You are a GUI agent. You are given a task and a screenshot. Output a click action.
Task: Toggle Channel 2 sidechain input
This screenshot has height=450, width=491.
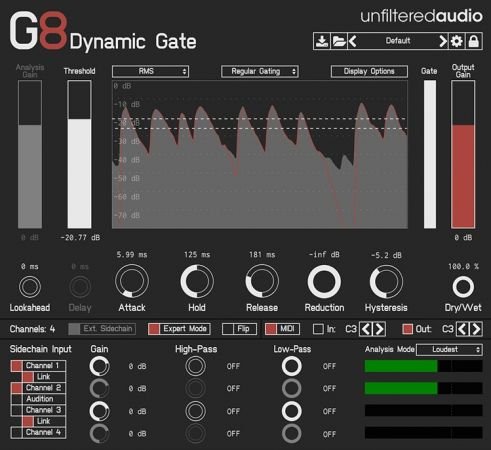(x=38, y=388)
